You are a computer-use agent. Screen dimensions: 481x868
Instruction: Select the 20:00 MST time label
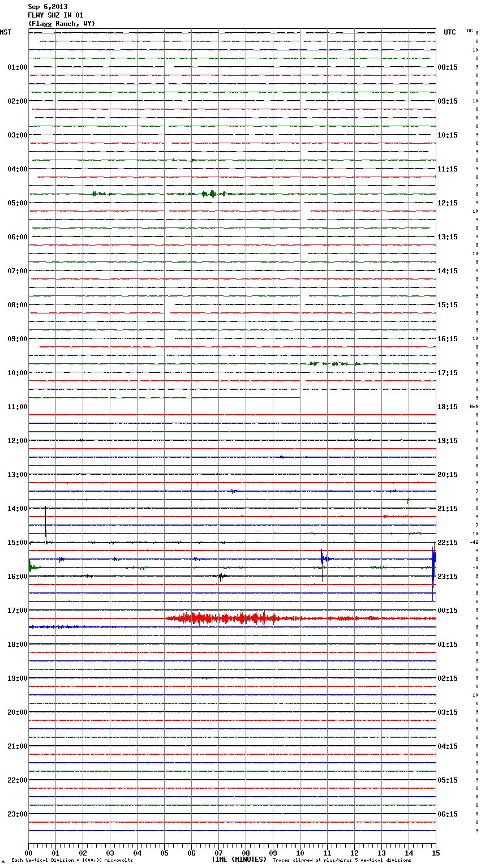point(18,712)
